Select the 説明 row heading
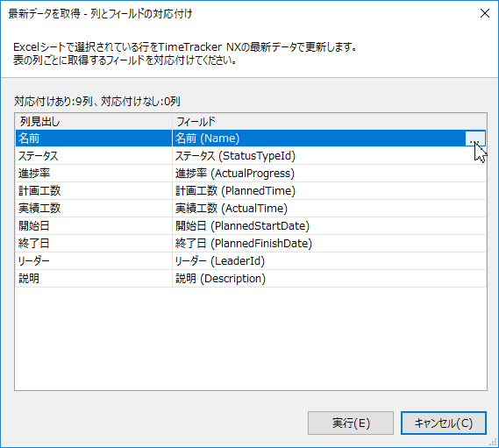This screenshot has height=448, width=499. pyautogui.click(x=94, y=279)
